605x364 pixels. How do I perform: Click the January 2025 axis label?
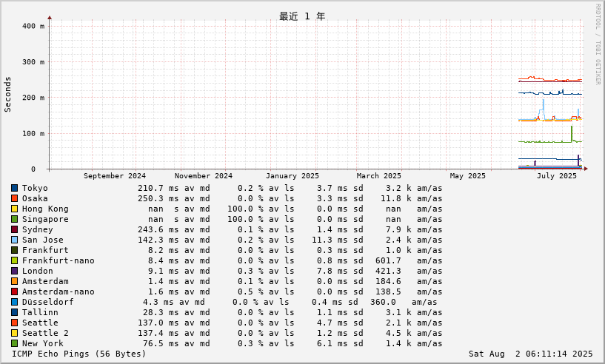click(x=292, y=176)
